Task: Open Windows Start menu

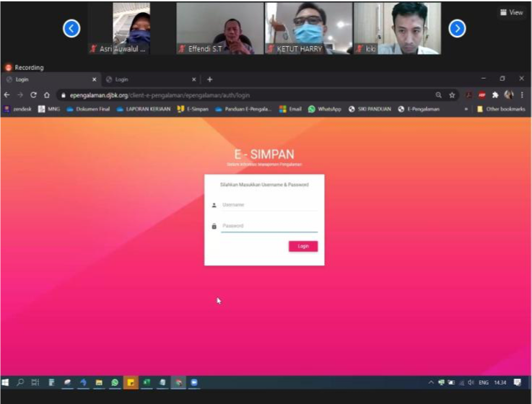Action: click(x=6, y=382)
